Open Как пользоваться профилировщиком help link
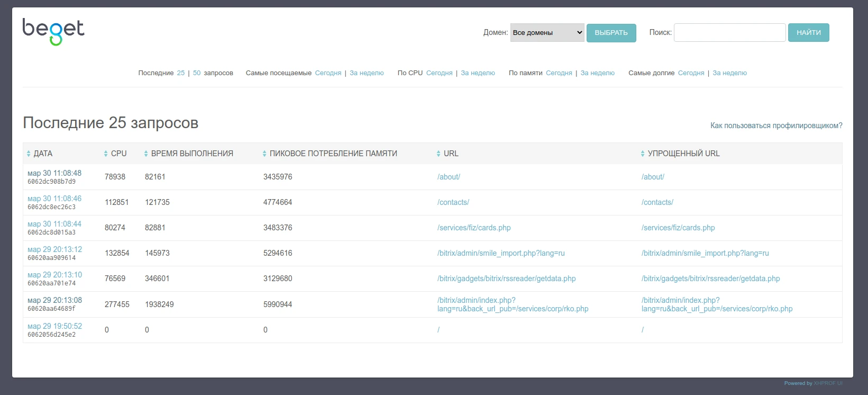 (776, 125)
